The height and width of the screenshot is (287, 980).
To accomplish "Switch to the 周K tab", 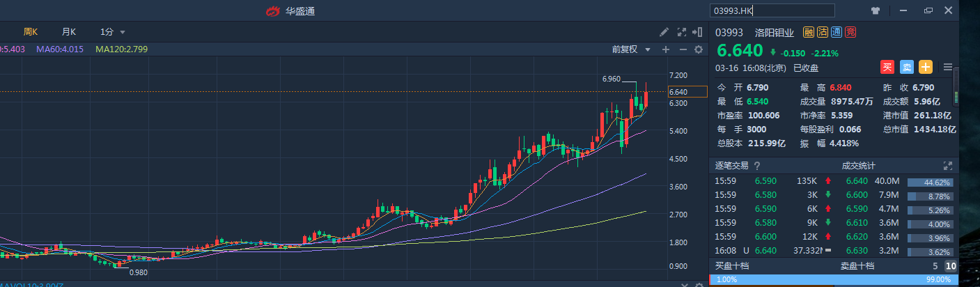I will click(x=31, y=32).
